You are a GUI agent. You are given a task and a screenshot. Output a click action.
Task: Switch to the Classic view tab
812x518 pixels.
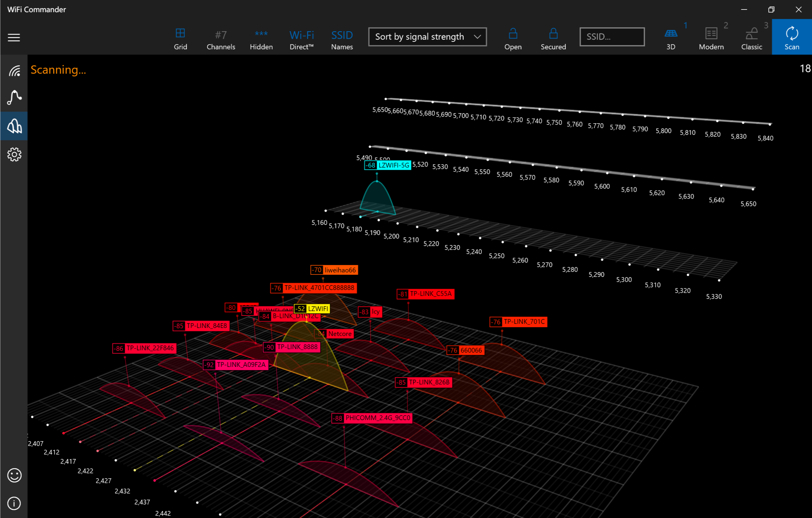751,39
